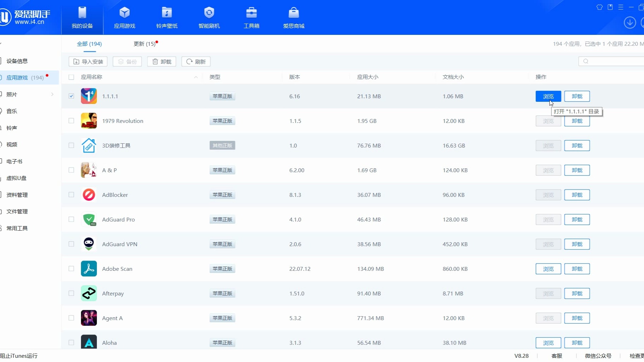Click the AdGuard VPN app icon
The width and height of the screenshot is (644, 362).
tap(89, 244)
